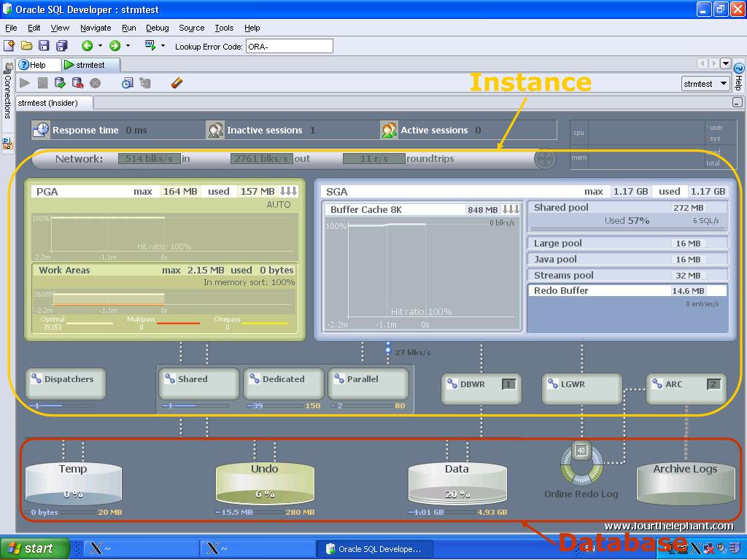This screenshot has height=560, width=747.
Task: Click the down arrows beside PGA used
Action: click(x=289, y=192)
